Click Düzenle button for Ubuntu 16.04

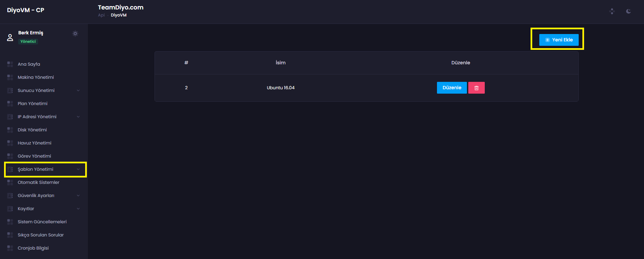click(x=452, y=88)
